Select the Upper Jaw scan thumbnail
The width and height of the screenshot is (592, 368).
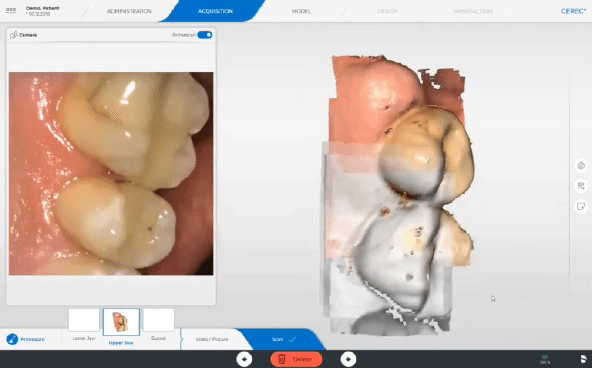(121, 322)
